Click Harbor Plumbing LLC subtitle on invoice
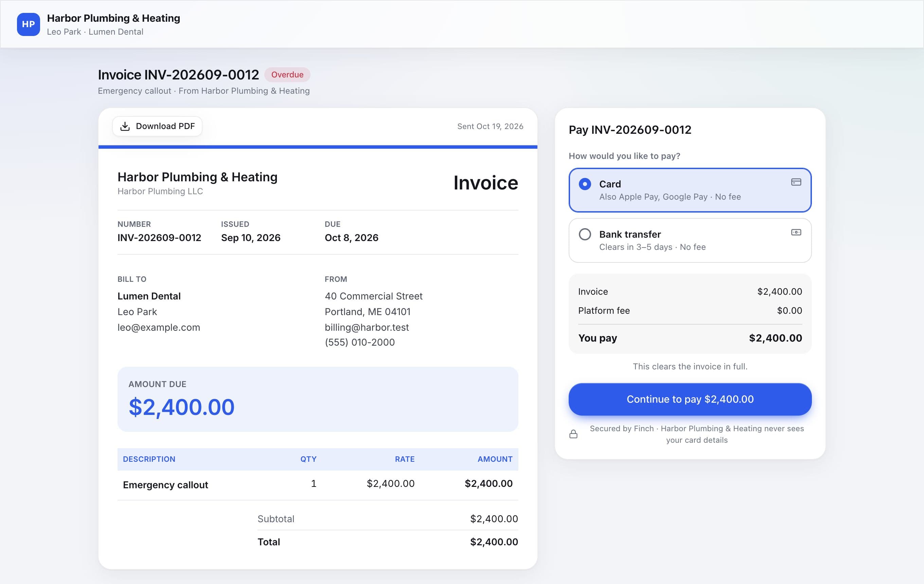Viewport: 924px width, 584px height. tap(160, 191)
